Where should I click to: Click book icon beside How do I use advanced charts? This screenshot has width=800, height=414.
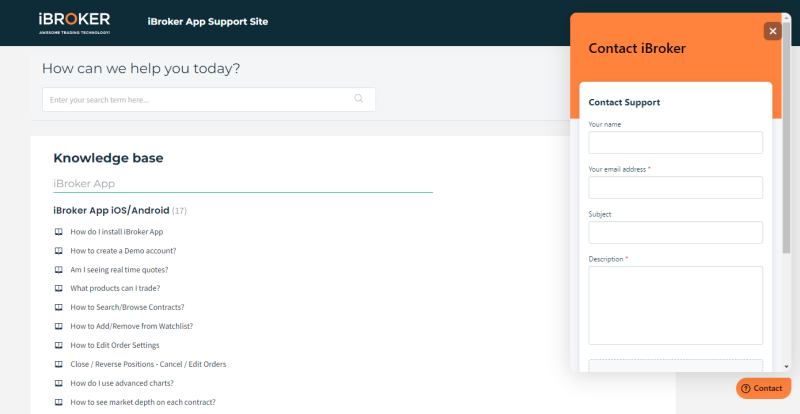[59, 383]
